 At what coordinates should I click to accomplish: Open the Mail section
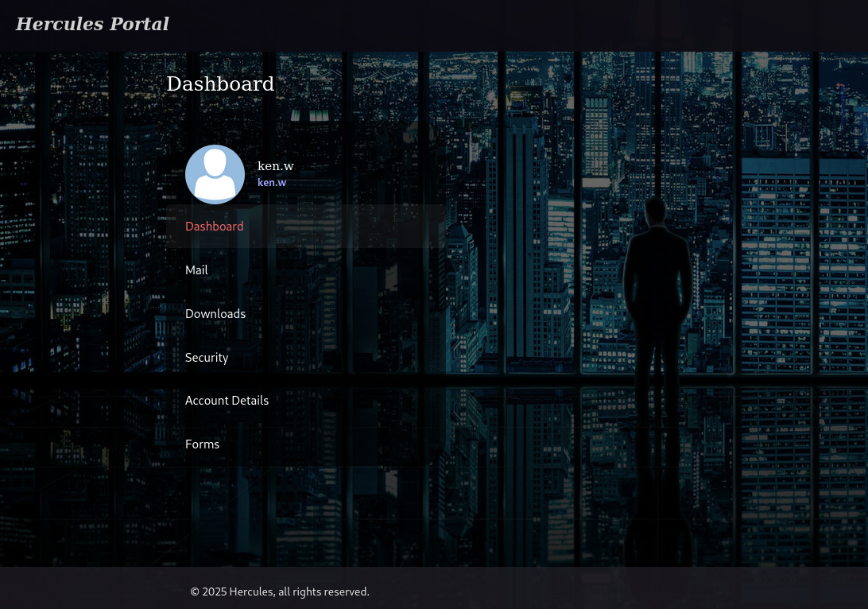196,270
